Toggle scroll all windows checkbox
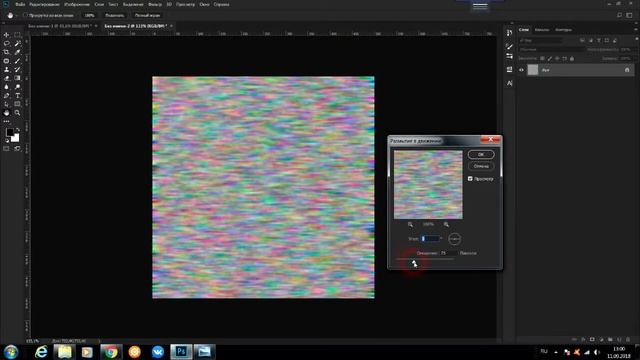Viewport: 640px width, 360px height. tap(25, 15)
